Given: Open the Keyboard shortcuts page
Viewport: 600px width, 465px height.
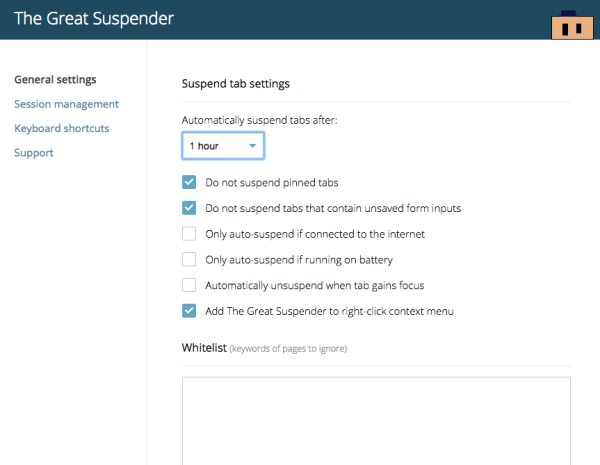Looking at the screenshot, I should (x=62, y=128).
